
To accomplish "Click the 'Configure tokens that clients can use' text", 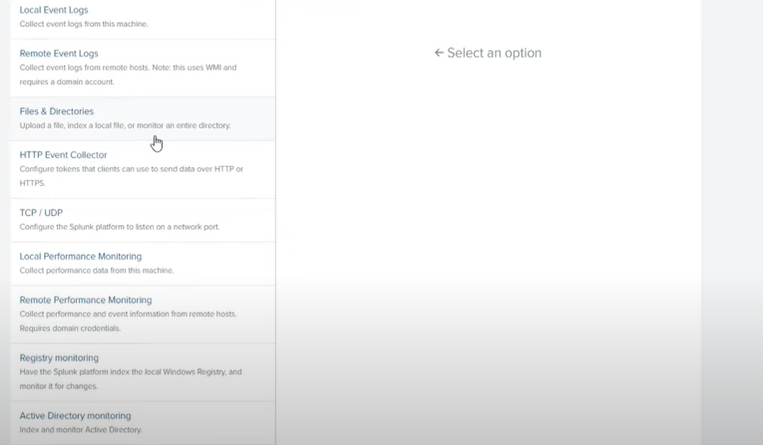I will point(131,169).
